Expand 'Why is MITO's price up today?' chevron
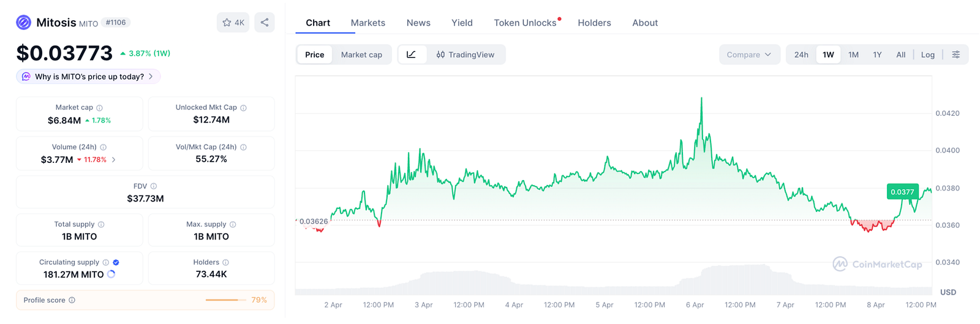The image size is (980, 324). click(x=151, y=77)
